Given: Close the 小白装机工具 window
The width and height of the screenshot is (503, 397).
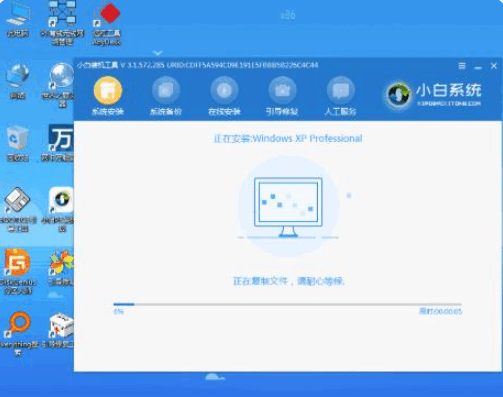Looking at the screenshot, I should coord(494,66).
